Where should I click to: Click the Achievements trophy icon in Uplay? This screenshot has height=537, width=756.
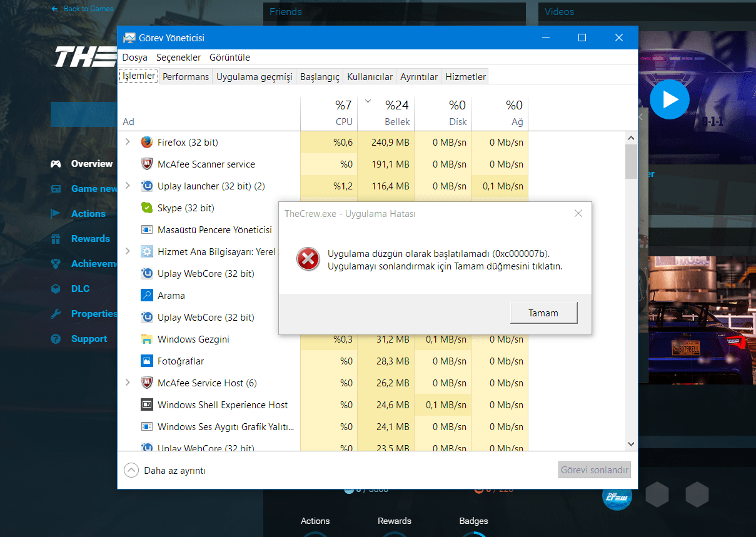point(56,264)
